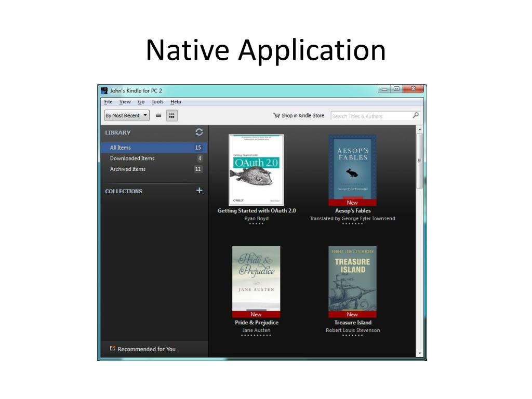Click the search magnifier icon
The width and height of the screenshot is (532, 399).
click(x=416, y=115)
